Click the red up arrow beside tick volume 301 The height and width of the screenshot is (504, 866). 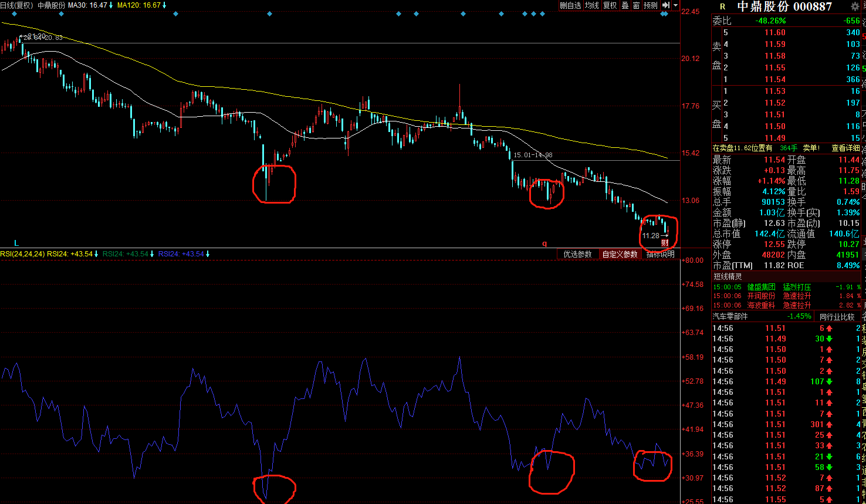pos(830,425)
